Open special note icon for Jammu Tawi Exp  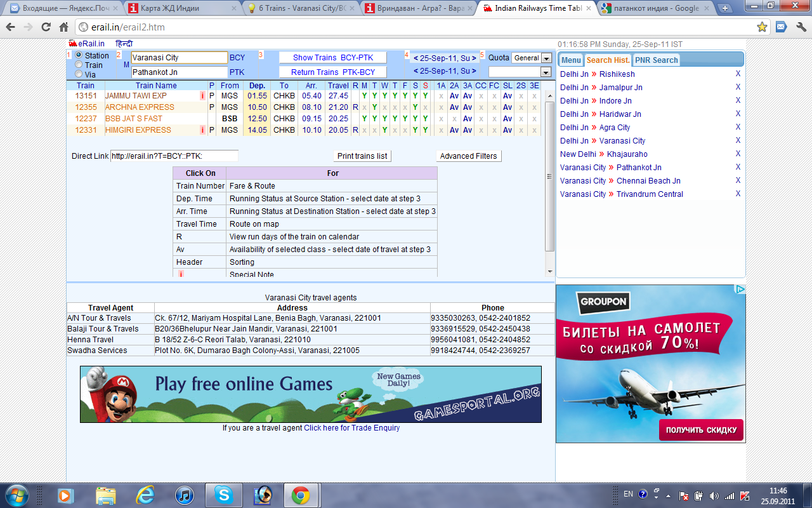point(202,96)
